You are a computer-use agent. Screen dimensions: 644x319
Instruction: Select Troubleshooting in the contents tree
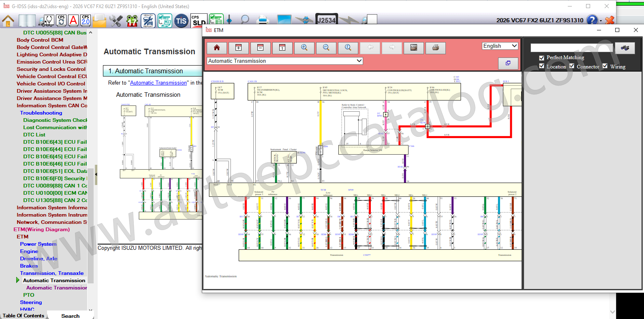(41, 113)
